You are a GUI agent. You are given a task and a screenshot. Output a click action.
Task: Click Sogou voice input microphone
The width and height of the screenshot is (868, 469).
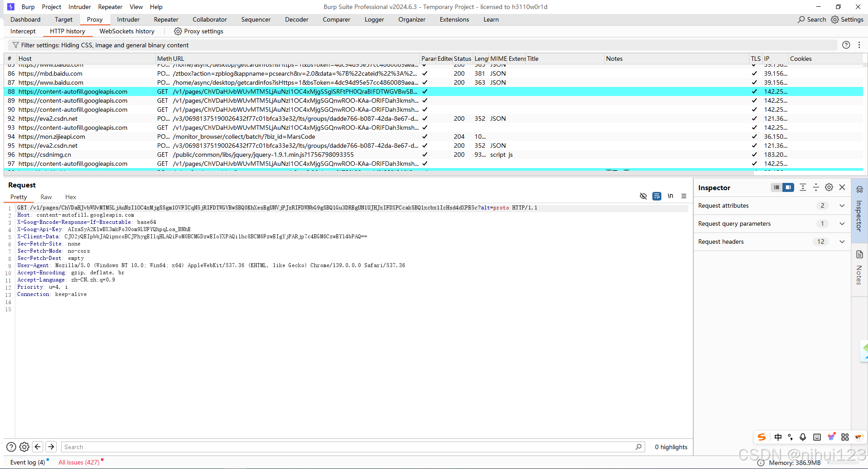[x=803, y=437]
